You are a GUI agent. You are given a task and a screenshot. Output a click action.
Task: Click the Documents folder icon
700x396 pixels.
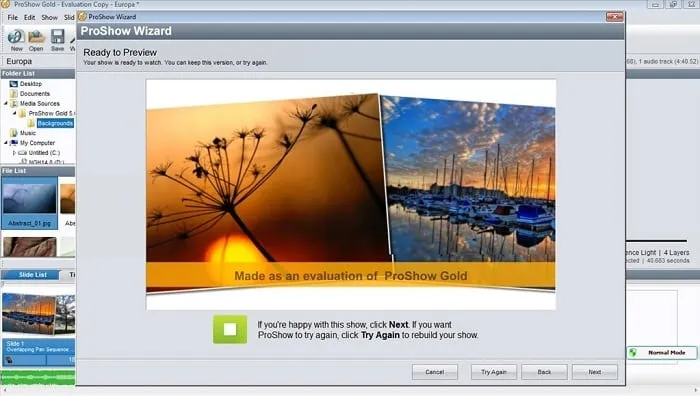coord(14,94)
